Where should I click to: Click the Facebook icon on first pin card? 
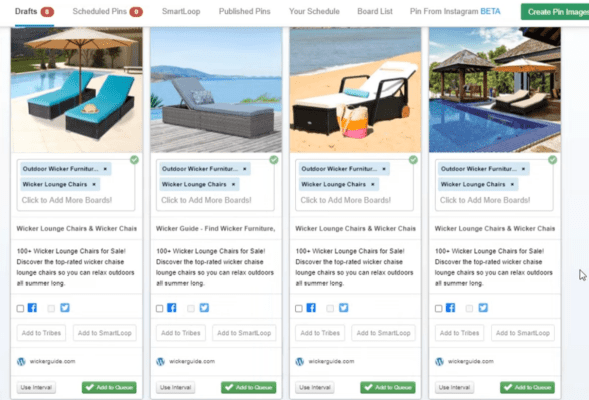point(32,308)
